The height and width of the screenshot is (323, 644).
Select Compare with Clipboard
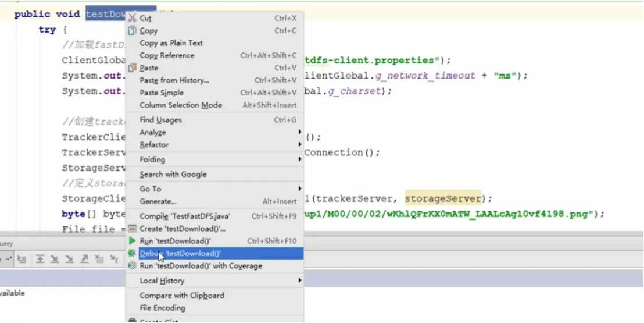[215, 296]
